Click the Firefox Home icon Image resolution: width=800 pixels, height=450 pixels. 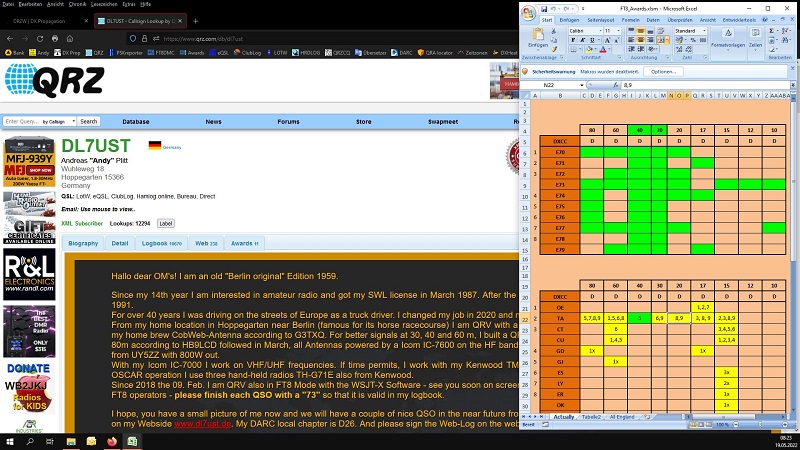point(70,38)
